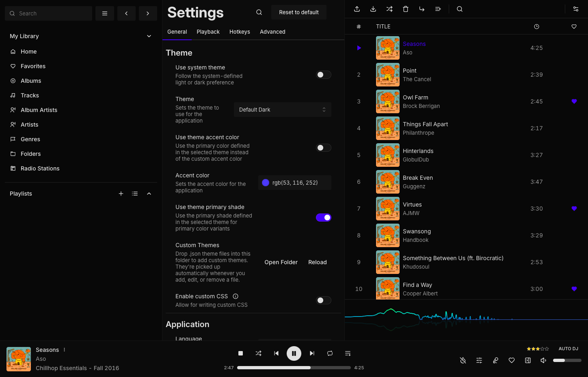Viewport: 588px width, 377px height.
Task: Unfavorite Owl Farm using its heart
Action: [x=574, y=101]
